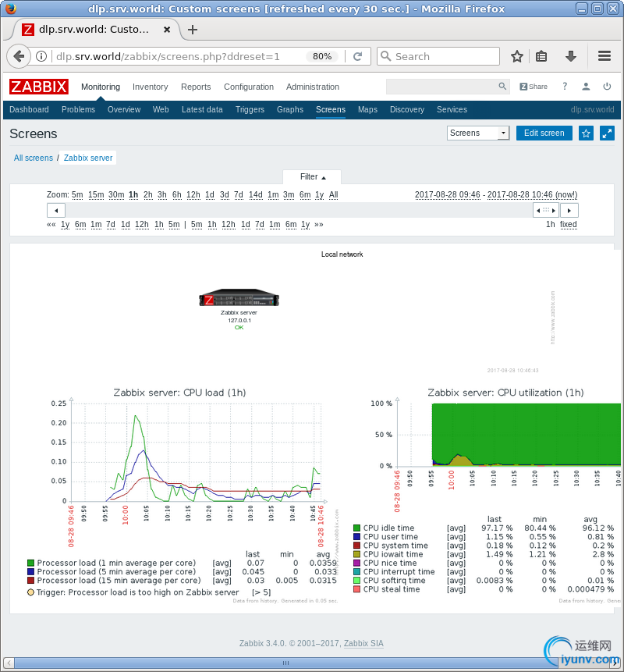The height and width of the screenshot is (672, 624).
Task: Open the Monitoring menu
Action: point(101,87)
